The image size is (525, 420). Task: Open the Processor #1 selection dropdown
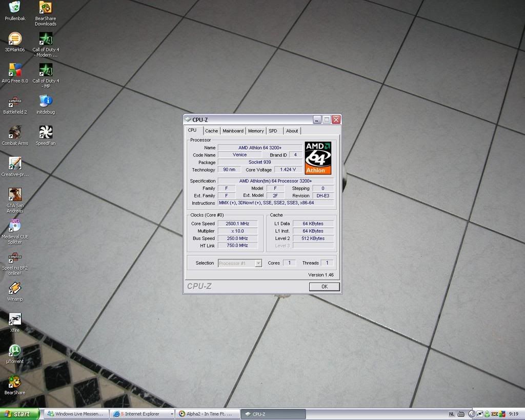pos(258,263)
